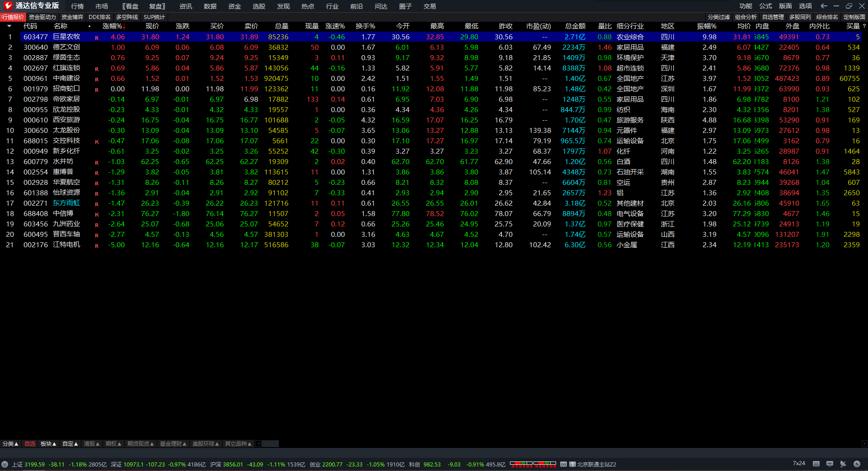Image resolution: width=868 pixels, height=471 pixels.
Task: Click the lightning bolt icon in status bar
Action: coord(857,464)
